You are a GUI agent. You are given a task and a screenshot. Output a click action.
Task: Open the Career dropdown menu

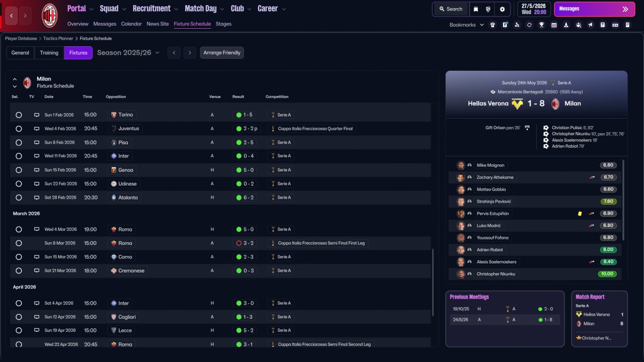pos(272,9)
